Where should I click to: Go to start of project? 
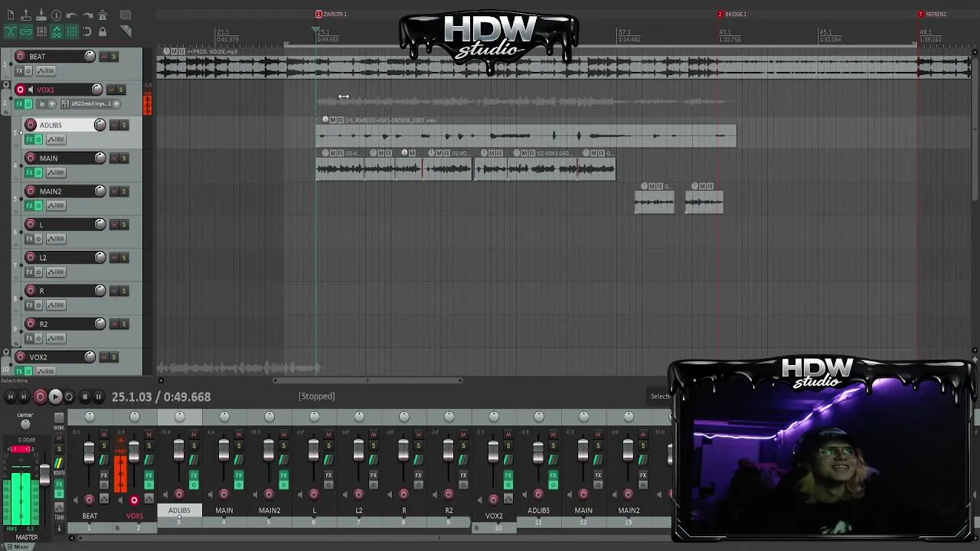[10, 396]
